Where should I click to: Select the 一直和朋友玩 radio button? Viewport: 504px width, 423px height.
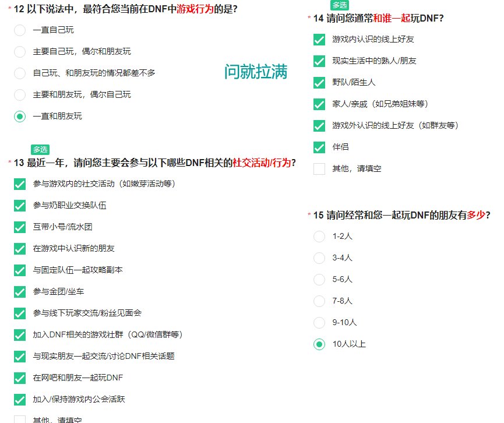[x=20, y=117]
